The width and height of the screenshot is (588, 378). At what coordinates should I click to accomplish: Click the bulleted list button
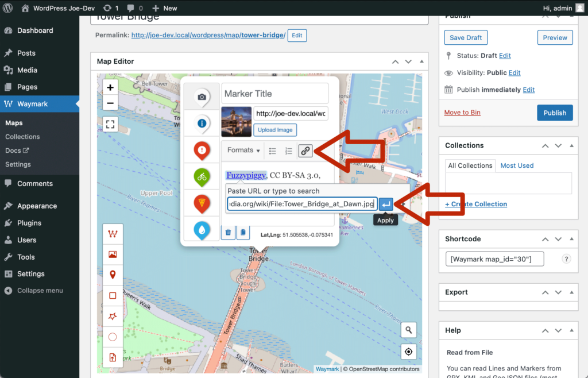273,151
